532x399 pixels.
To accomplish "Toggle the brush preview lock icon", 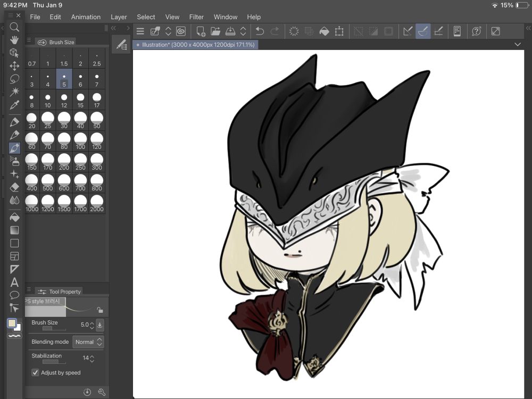I will tap(99, 310).
